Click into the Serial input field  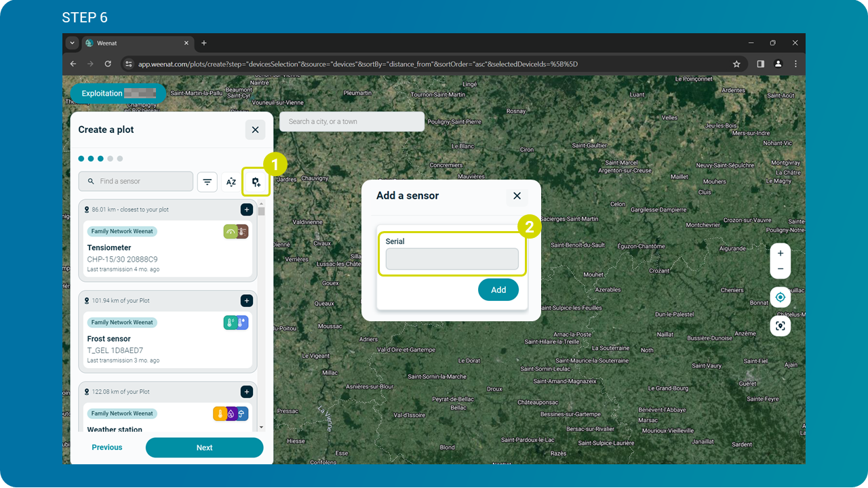click(x=452, y=259)
